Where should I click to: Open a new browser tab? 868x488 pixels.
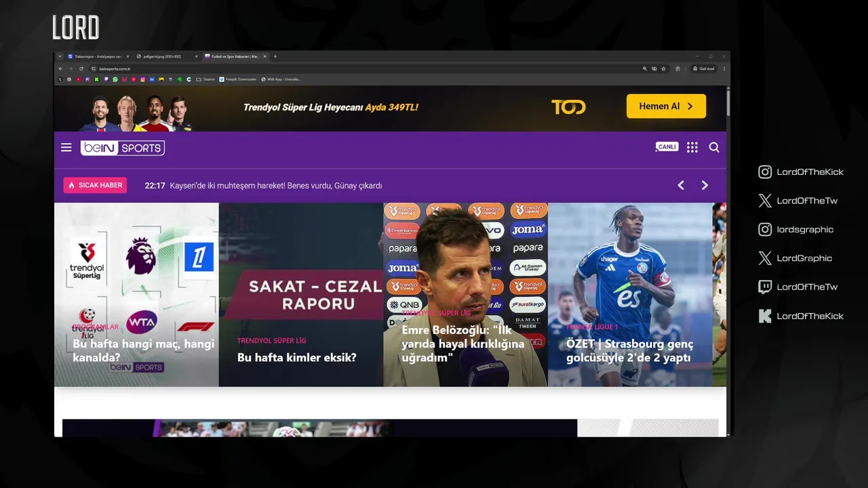click(x=275, y=56)
